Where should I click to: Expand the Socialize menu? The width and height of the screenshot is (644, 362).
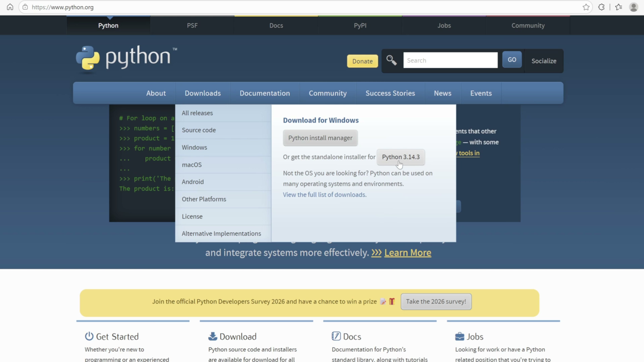click(x=544, y=61)
